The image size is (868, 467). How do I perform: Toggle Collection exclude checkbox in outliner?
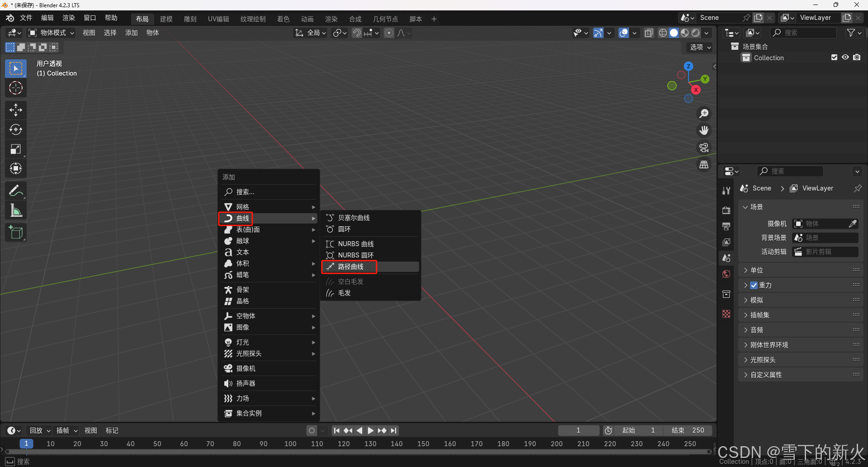(834, 57)
